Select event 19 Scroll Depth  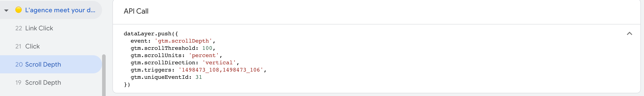51,82
